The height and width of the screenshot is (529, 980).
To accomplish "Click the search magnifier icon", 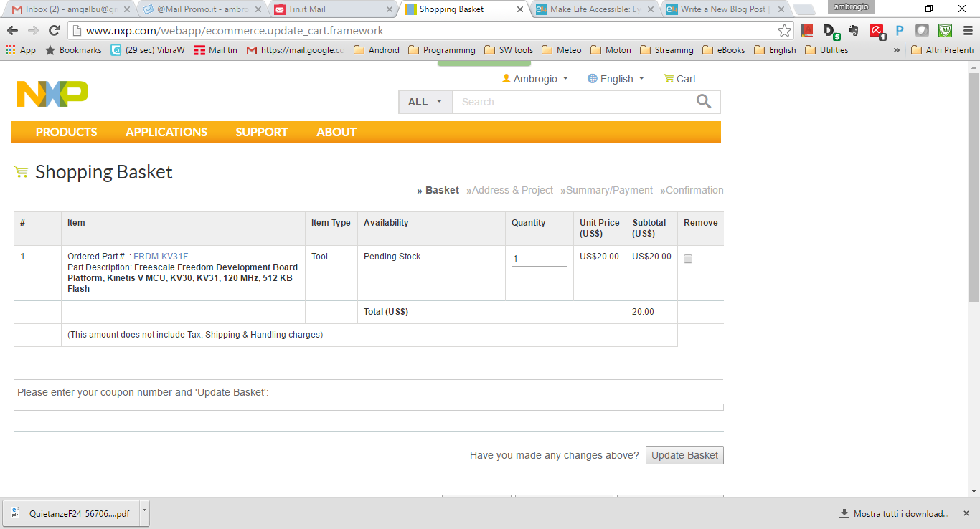I will point(704,102).
